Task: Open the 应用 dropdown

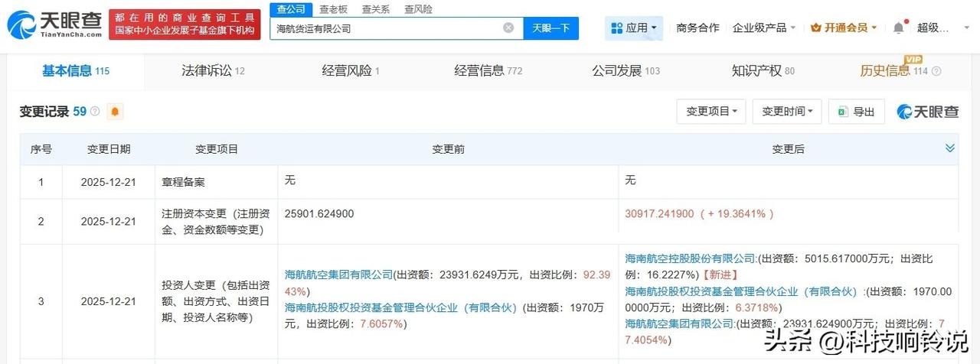Action: 634,28
